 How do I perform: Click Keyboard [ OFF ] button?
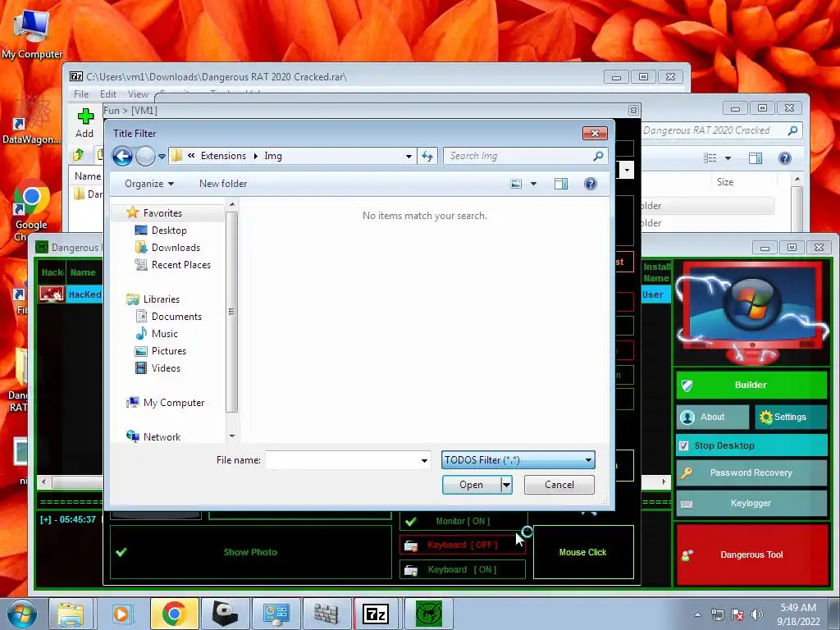point(463,545)
